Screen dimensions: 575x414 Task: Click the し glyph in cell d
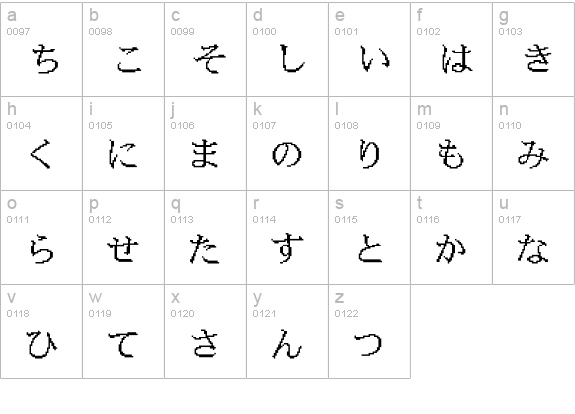click(292, 58)
